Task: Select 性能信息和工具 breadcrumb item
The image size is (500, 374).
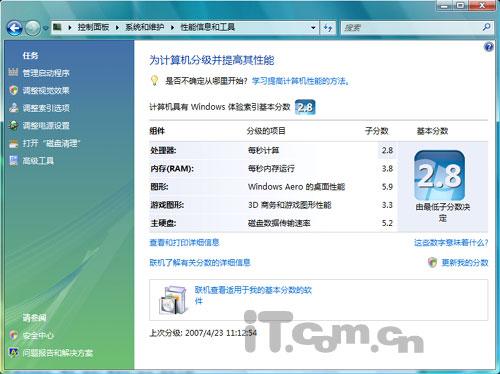Action: click(207, 27)
